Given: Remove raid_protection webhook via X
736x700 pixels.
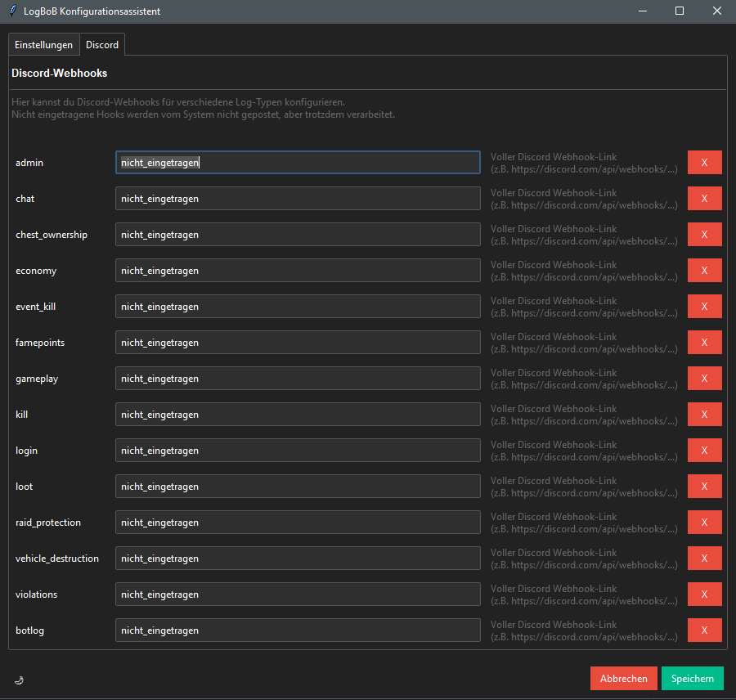Looking at the screenshot, I should point(705,523).
